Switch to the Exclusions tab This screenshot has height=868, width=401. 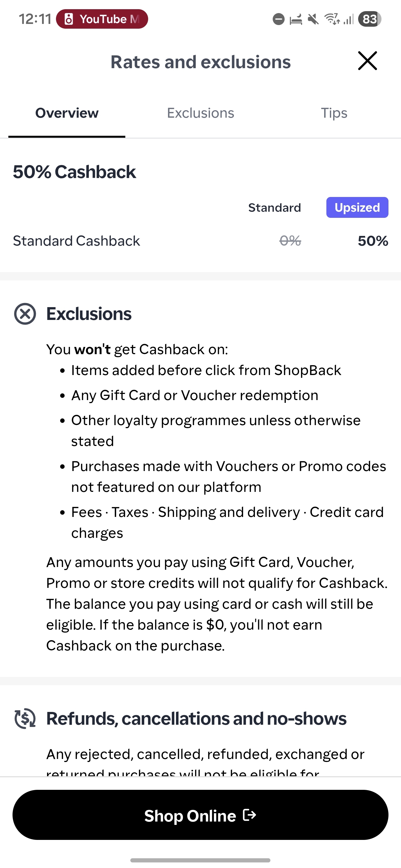pos(200,113)
